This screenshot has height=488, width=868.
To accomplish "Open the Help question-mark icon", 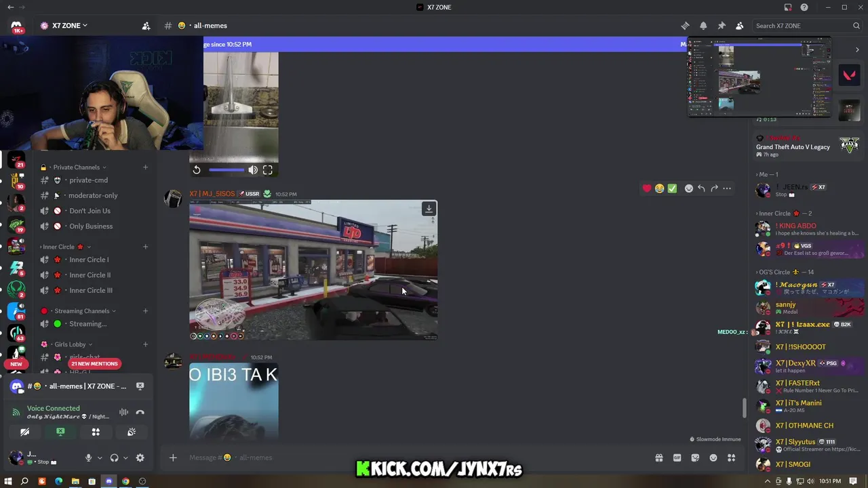I will [804, 7].
